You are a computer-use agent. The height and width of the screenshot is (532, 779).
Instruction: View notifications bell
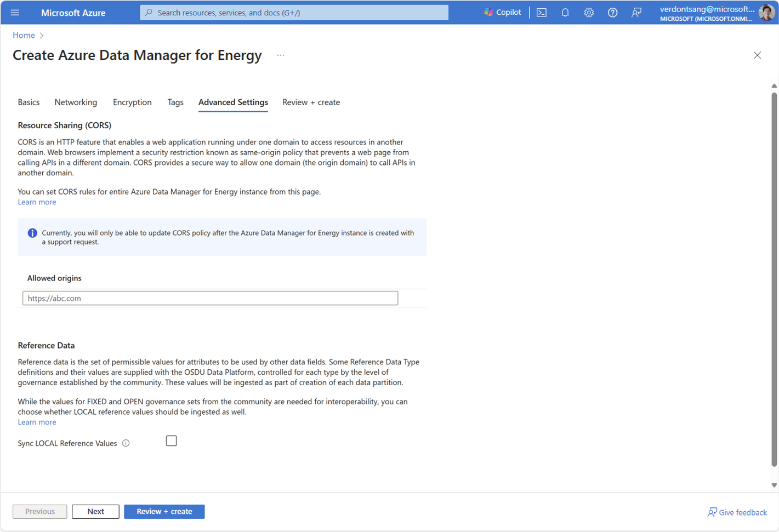pos(565,12)
